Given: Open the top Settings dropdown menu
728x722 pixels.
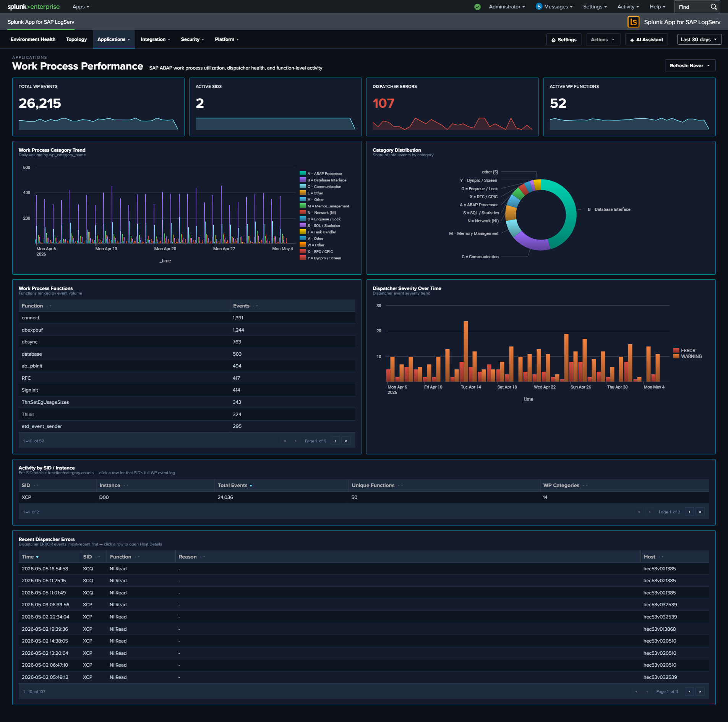Looking at the screenshot, I should 595,7.
